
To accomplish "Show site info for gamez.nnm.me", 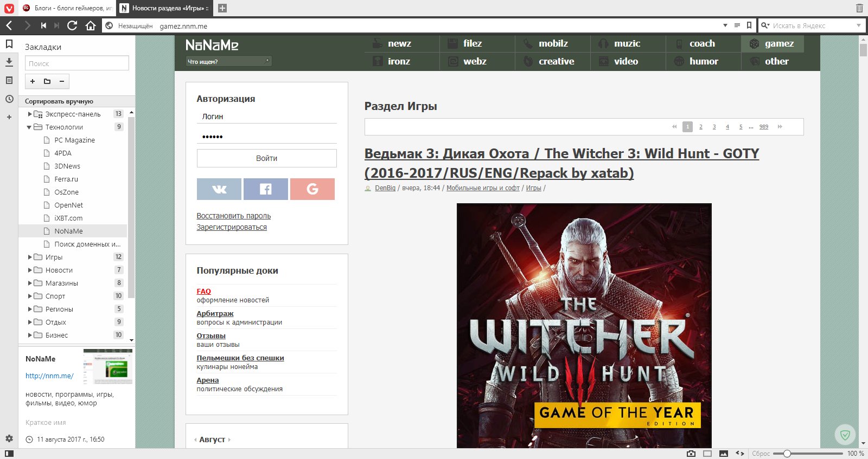I will coord(109,25).
